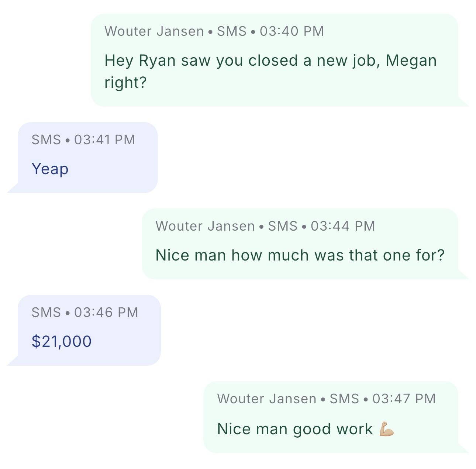Image resolution: width=476 pixels, height=469 pixels.
Task: Select the 03:47 PM timestamp
Action: (x=404, y=399)
